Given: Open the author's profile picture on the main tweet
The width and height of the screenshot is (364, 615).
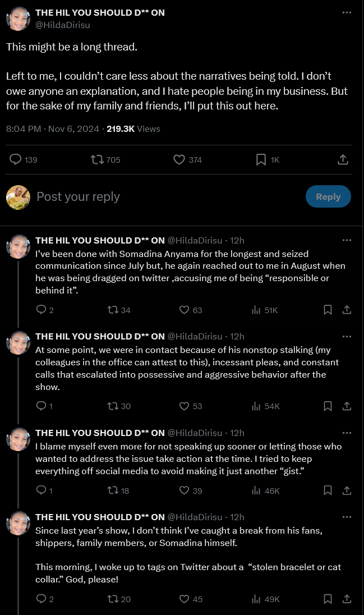Looking at the screenshot, I should coord(18,19).
